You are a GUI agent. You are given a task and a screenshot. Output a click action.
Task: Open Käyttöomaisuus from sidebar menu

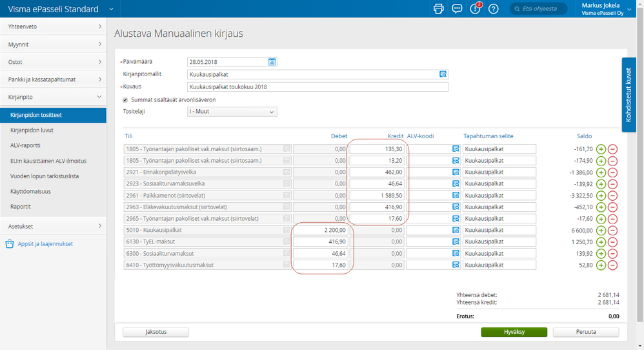[x=30, y=191]
